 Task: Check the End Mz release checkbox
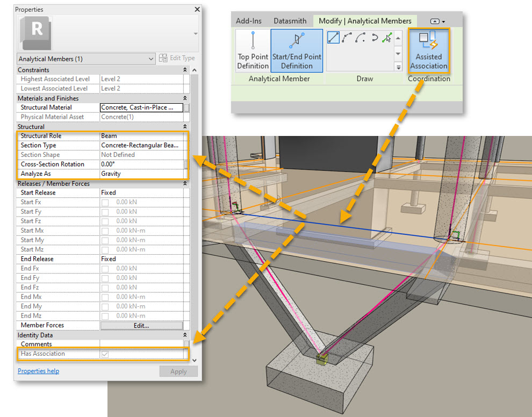point(105,315)
